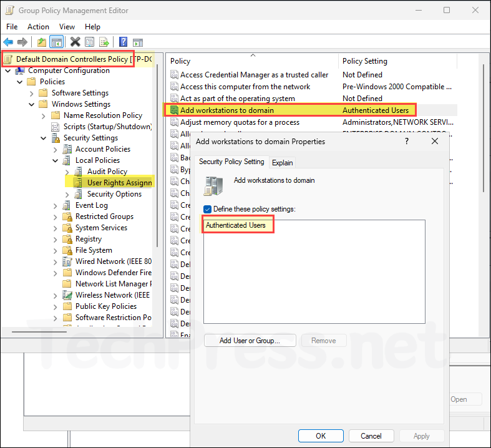The image size is (491, 448).
Task: Click the Forward arrow toolbar icon
Action: [x=22, y=42]
